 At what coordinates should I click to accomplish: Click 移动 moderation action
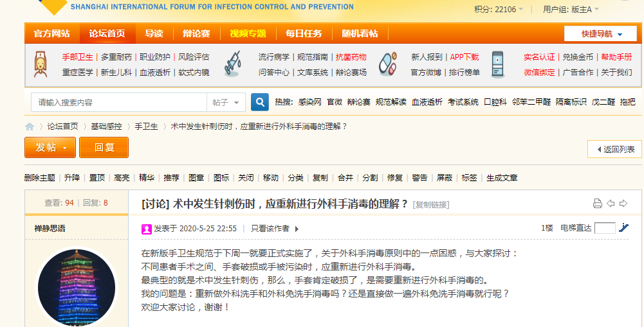271,178
